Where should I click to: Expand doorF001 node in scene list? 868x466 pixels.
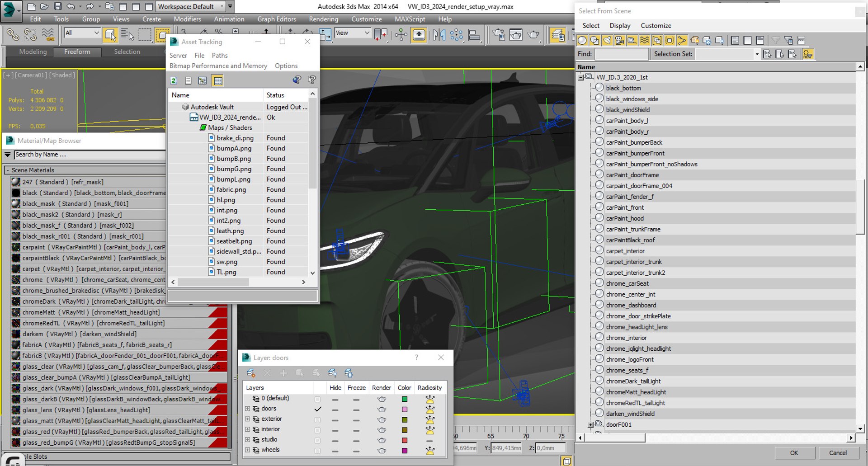coord(590,425)
